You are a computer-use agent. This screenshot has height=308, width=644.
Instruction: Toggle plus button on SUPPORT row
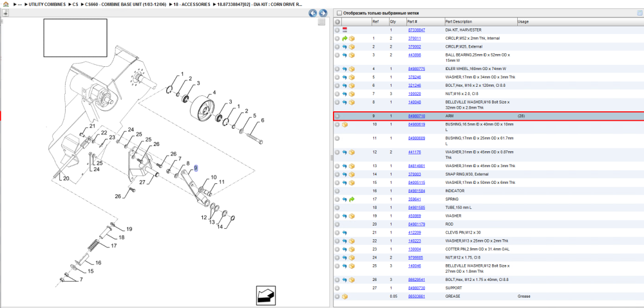[x=337, y=288]
